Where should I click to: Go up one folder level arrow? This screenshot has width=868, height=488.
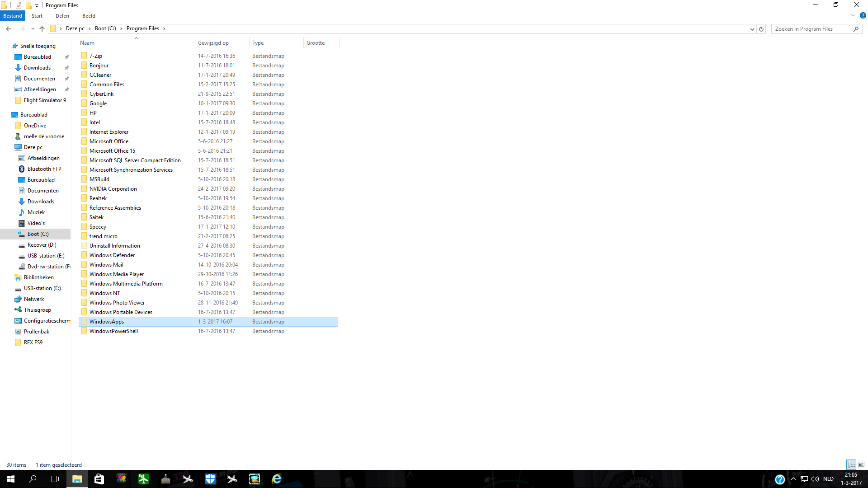[42, 29]
